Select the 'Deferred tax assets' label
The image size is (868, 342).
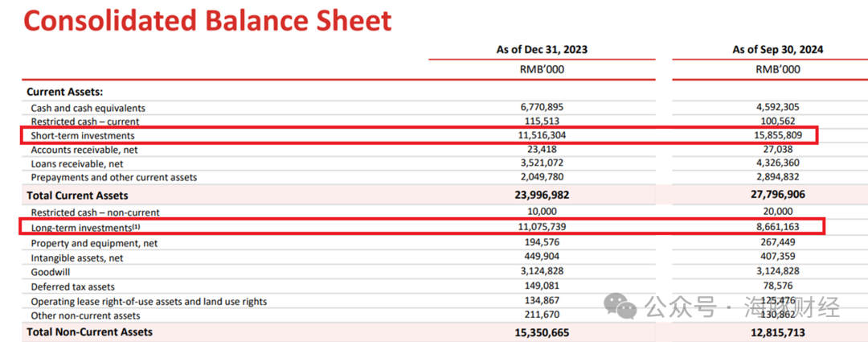coord(72,287)
